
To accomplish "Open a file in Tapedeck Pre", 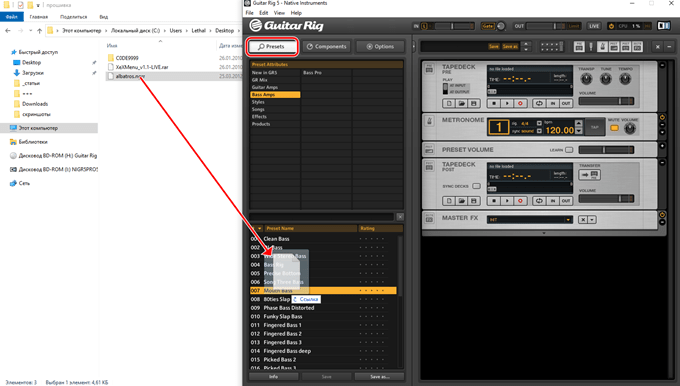I will click(x=461, y=104).
